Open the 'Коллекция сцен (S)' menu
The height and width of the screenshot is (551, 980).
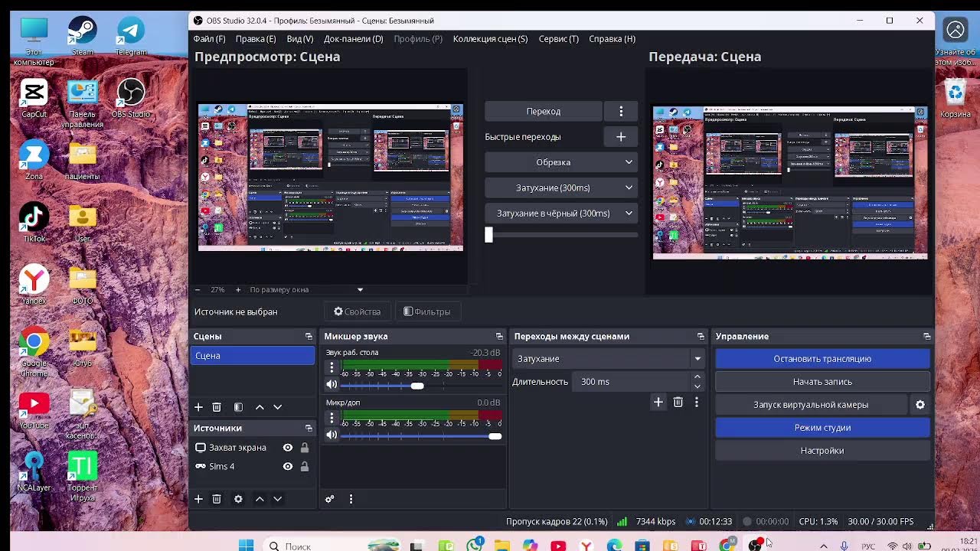click(490, 39)
